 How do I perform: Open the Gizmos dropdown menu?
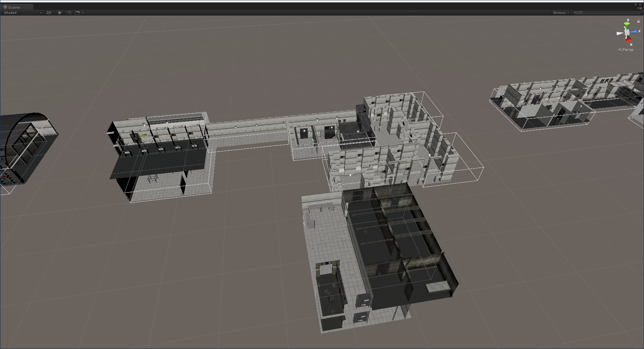point(561,12)
